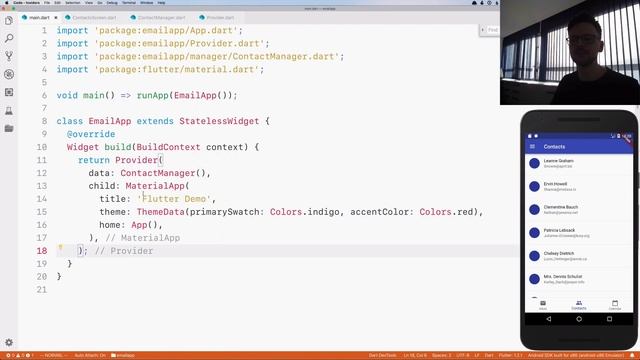Open the Terminal menu
640x360 pixels.
[x=129, y=2]
